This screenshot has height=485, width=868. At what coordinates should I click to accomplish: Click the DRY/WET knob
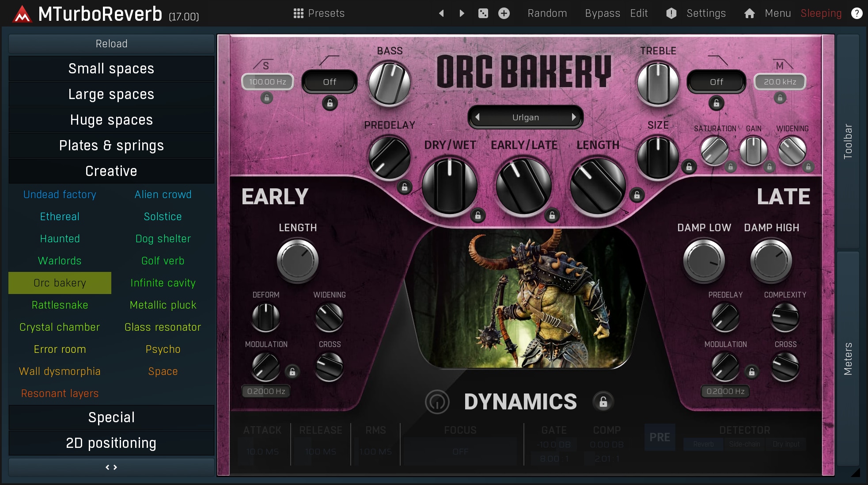pyautogui.click(x=449, y=186)
